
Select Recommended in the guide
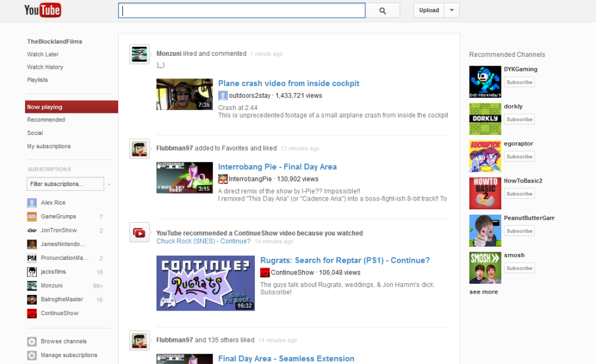tap(46, 120)
